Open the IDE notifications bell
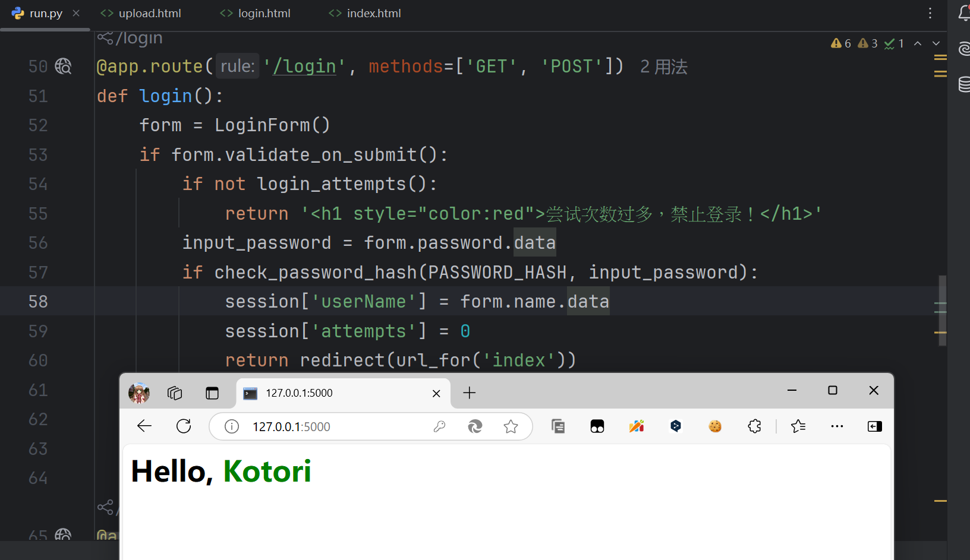The image size is (970, 560). pyautogui.click(x=964, y=13)
